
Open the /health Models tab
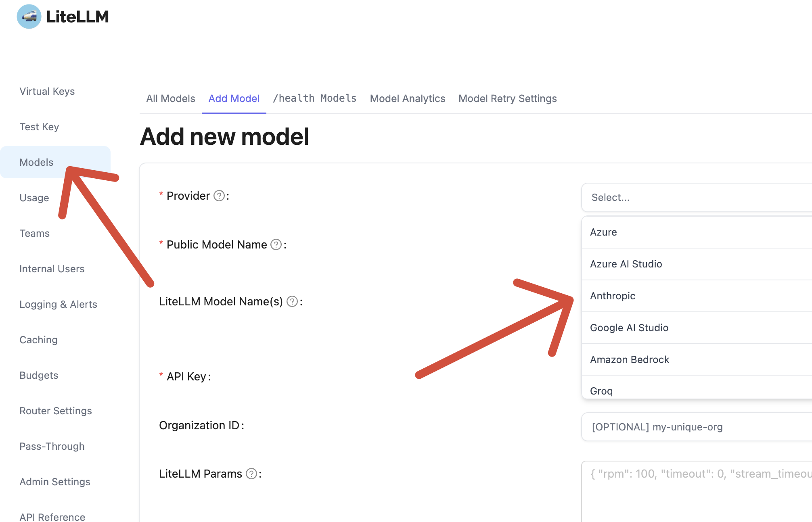[314, 99]
